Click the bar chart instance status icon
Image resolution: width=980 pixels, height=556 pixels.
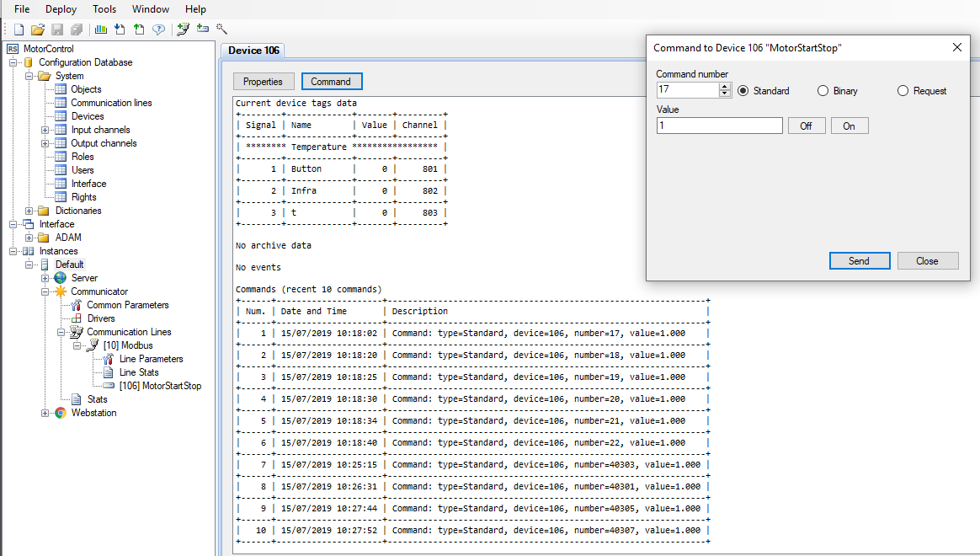(x=101, y=29)
